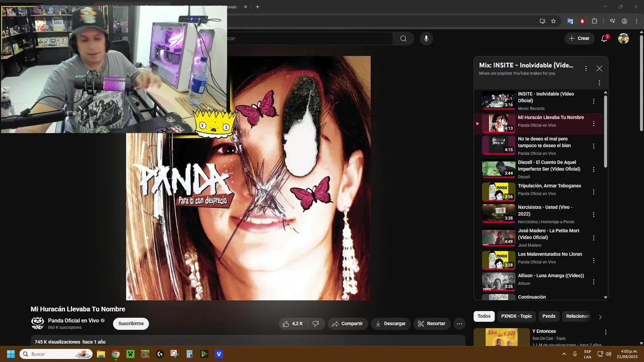The width and height of the screenshot is (644, 362).
Task: Open options for No te deseo el mal
Action: 594,146
